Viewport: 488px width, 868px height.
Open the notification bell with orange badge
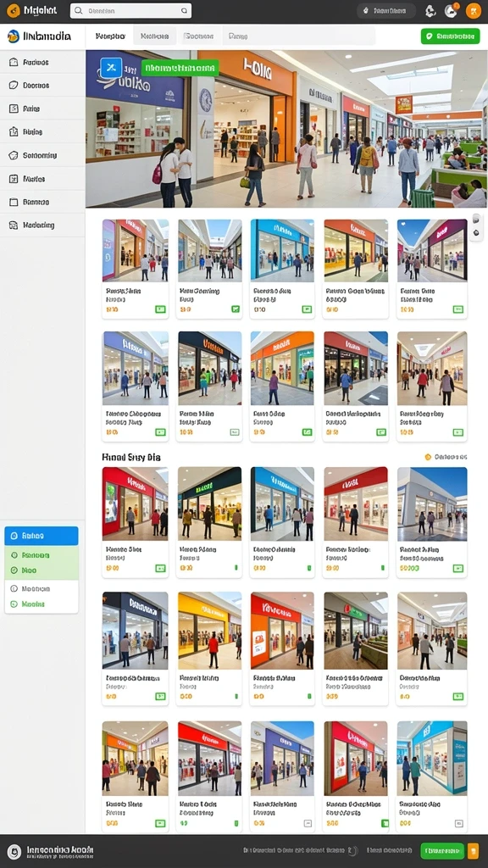(451, 10)
